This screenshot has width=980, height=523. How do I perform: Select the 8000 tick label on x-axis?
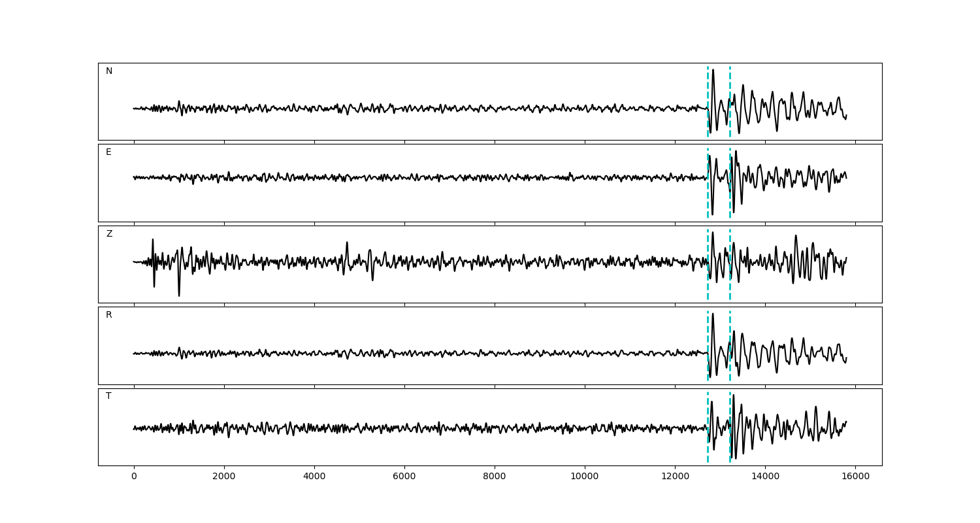(495, 477)
